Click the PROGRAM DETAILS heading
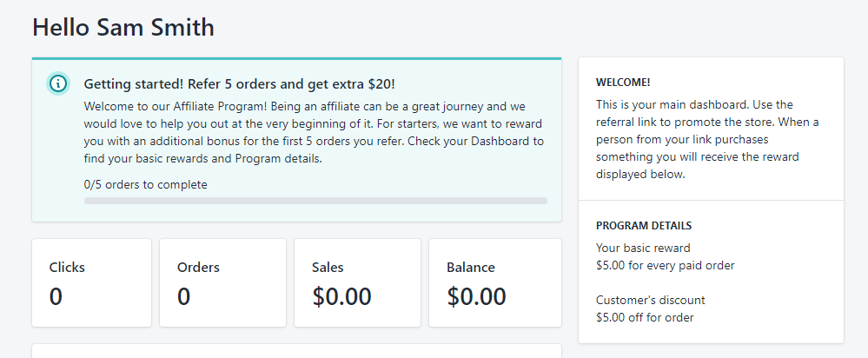This screenshot has height=358, width=868. point(644,226)
